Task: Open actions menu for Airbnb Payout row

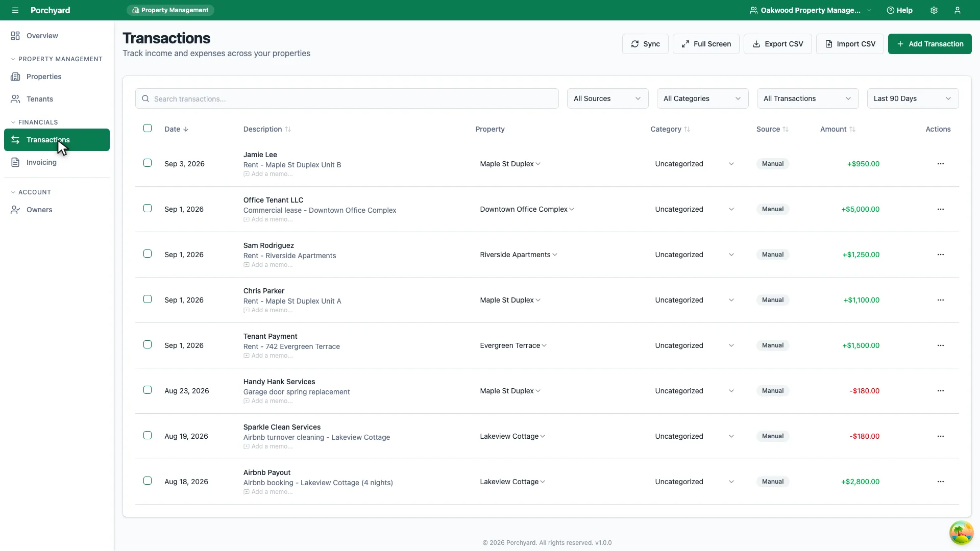Action: pos(941,482)
